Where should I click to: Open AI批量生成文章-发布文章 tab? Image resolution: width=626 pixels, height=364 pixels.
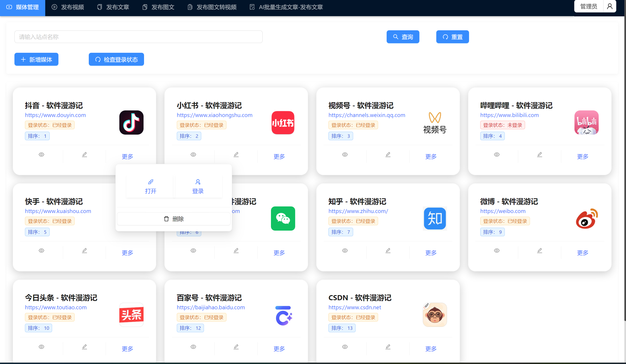tap(286, 7)
